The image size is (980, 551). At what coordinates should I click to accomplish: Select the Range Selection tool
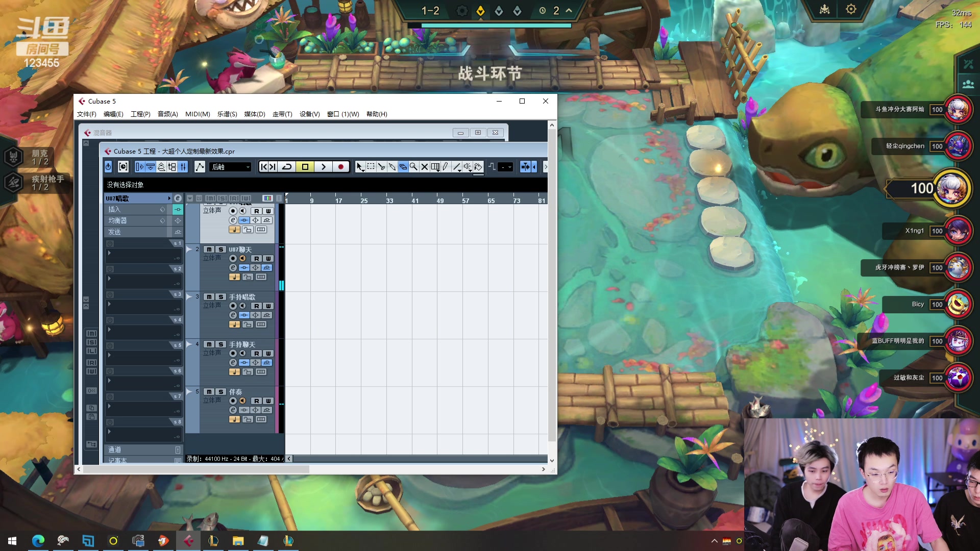[x=371, y=167]
